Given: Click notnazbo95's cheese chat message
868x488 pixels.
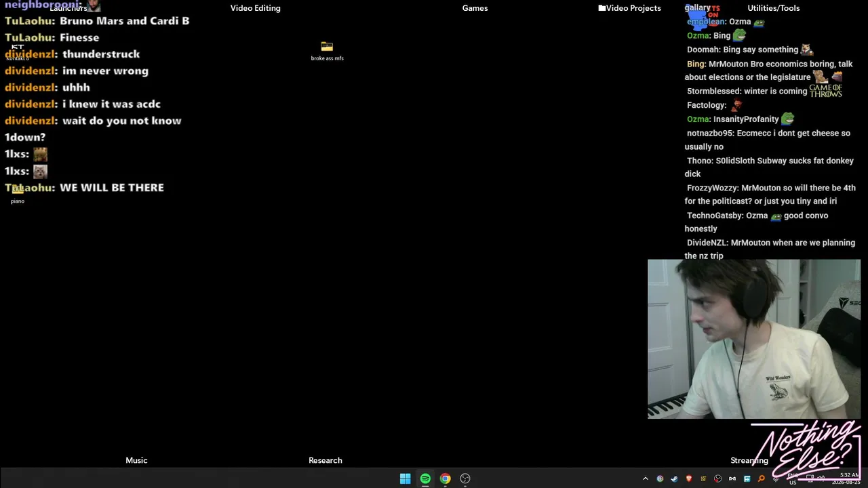Looking at the screenshot, I should click(x=767, y=140).
